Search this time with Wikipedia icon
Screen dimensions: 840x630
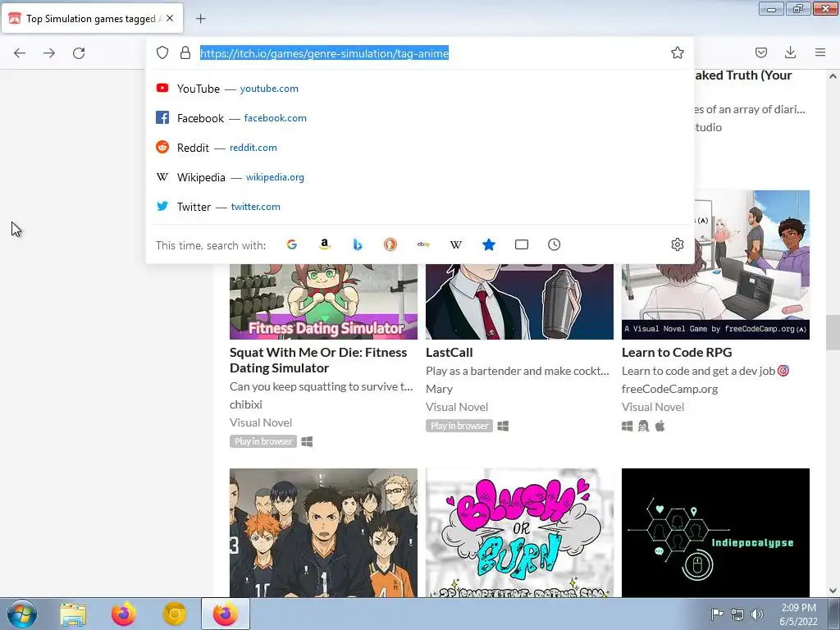(x=456, y=244)
